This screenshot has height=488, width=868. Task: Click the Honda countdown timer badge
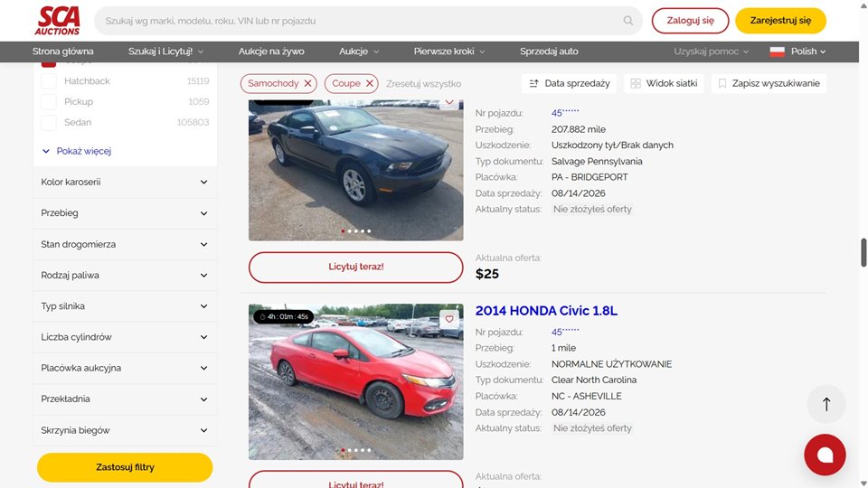click(284, 317)
